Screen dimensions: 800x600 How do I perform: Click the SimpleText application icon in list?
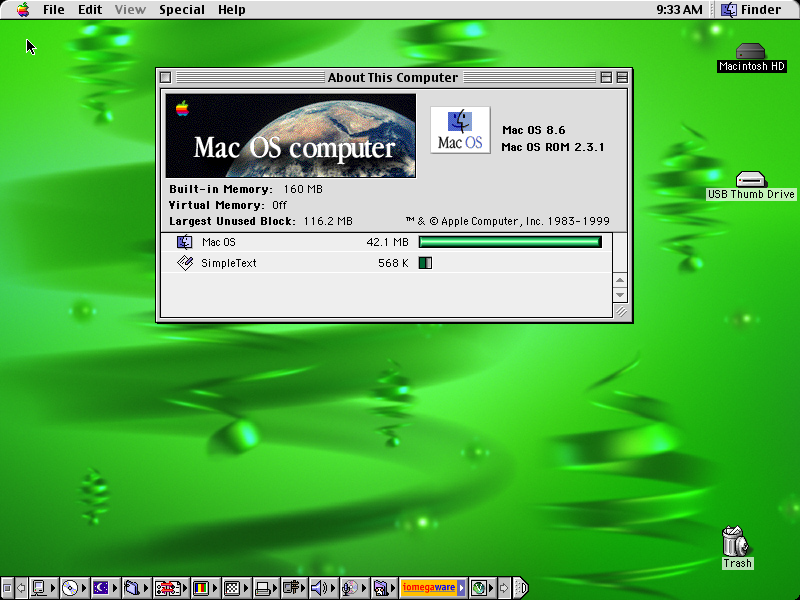coord(185,263)
